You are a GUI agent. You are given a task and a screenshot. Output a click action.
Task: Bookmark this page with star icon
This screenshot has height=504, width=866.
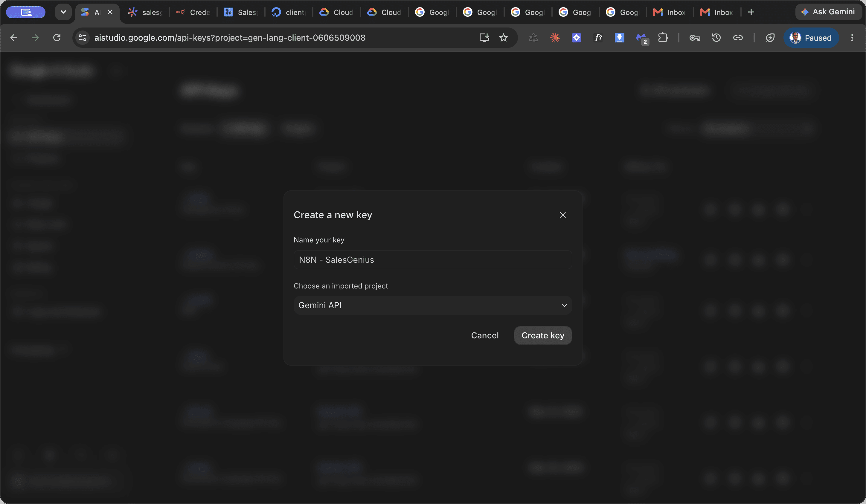[504, 38]
